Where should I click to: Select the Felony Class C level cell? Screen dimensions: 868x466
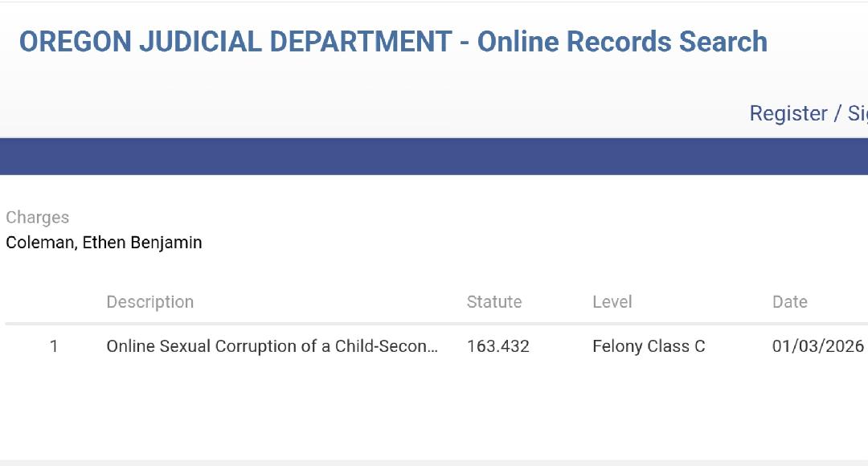click(x=649, y=346)
